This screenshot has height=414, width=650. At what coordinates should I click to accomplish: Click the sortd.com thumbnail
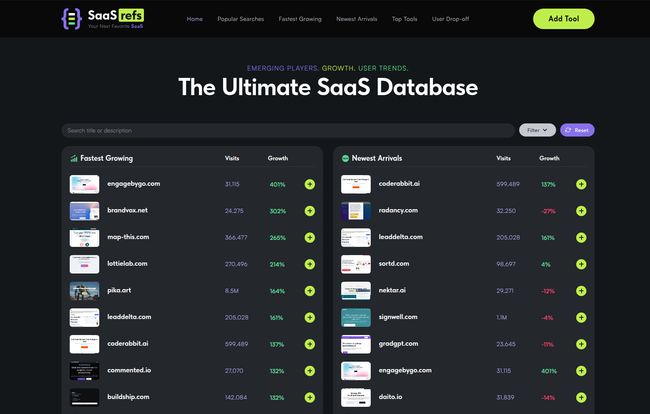tap(356, 264)
